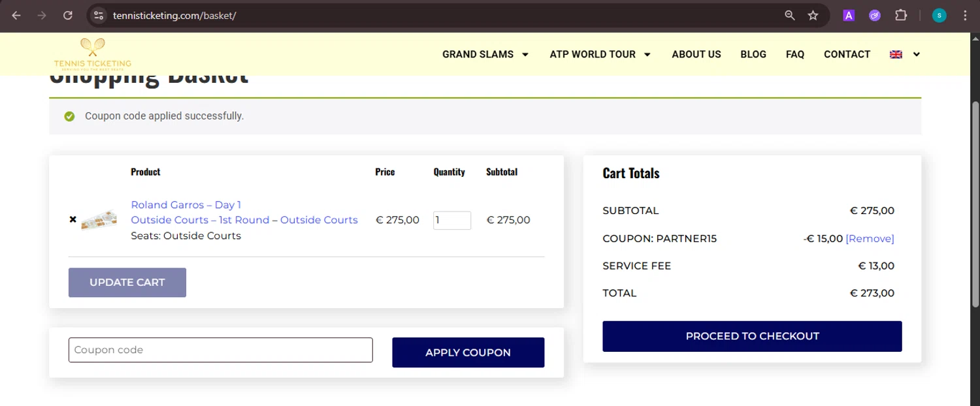The width and height of the screenshot is (980, 406).
Task: Click the zoom magnifier icon in address bar
Action: (790, 16)
